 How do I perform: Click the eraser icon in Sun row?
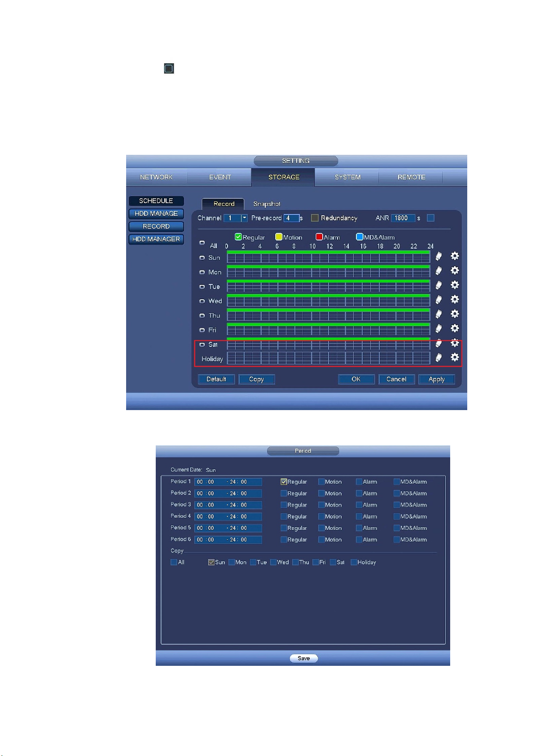click(x=439, y=256)
